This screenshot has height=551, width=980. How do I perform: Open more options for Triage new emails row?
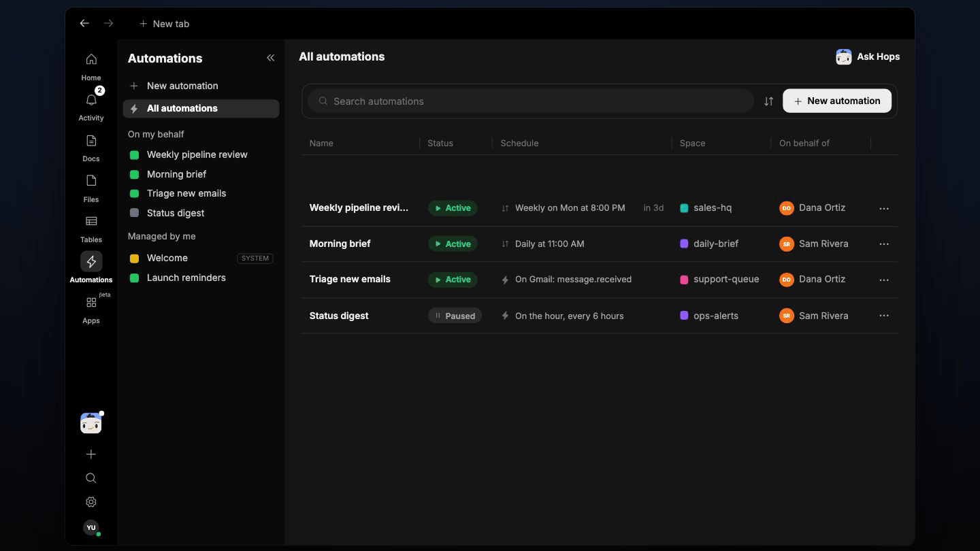coord(884,280)
